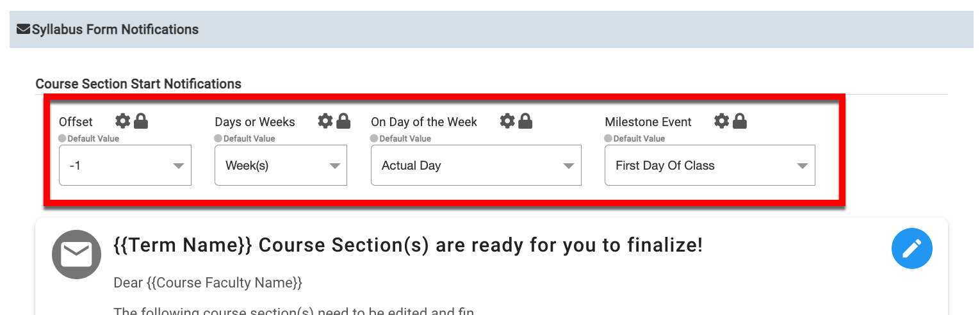The width and height of the screenshot is (980, 315).
Task: Toggle the lock beside Days or Weeks
Action: 344,120
